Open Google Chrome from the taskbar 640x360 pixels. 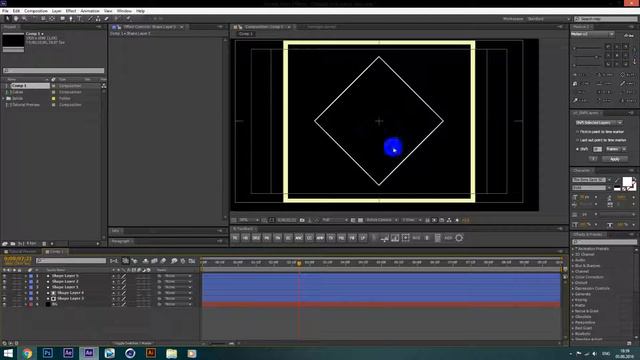[x=27, y=353]
